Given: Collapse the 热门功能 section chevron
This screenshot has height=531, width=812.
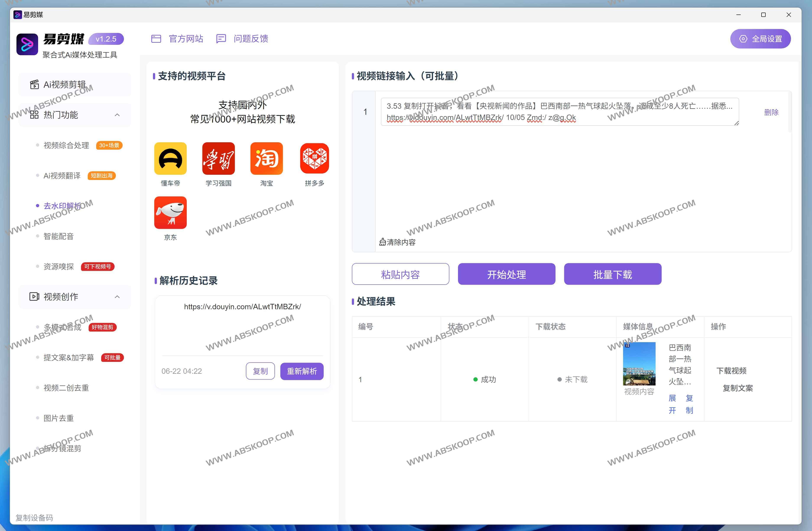Looking at the screenshot, I should coord(117,115).
